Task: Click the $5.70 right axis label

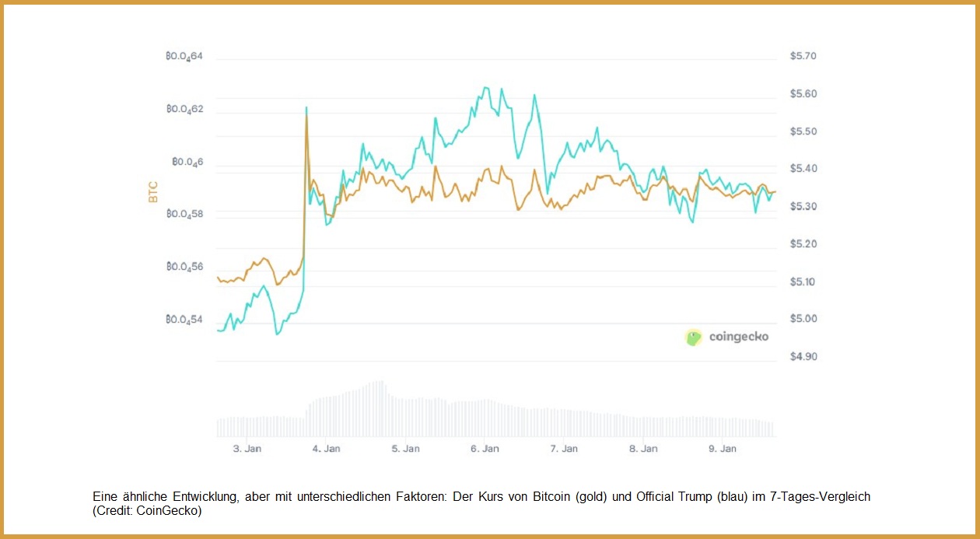Action: 803,56
